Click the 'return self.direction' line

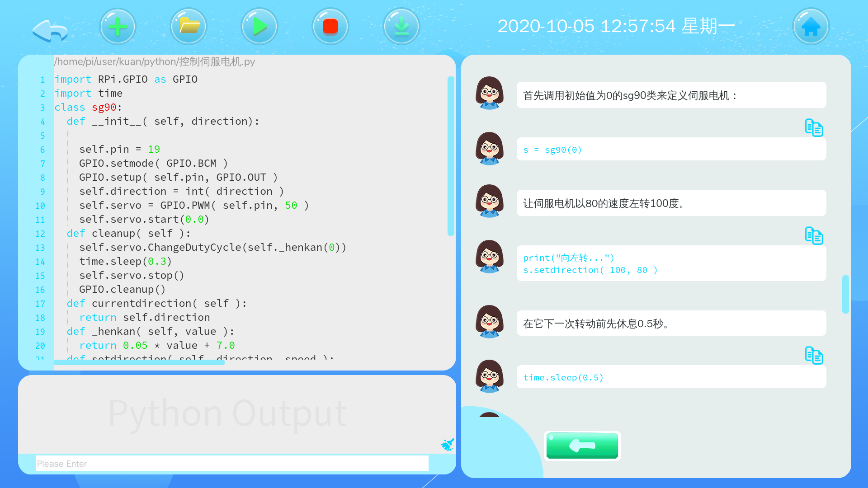pyautogui.click(x=145, y=318)
